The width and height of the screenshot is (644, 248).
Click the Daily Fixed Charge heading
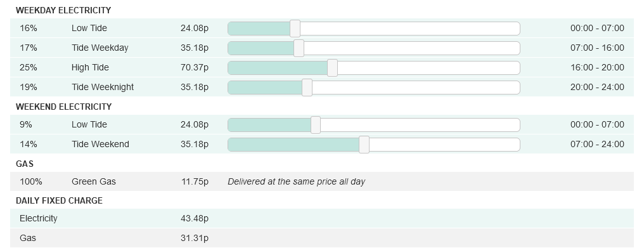[59, 200]
